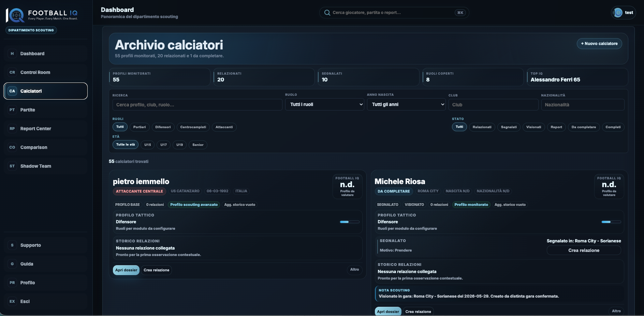Click Michele Riosa tactical profile progress bar

(611, 222)
